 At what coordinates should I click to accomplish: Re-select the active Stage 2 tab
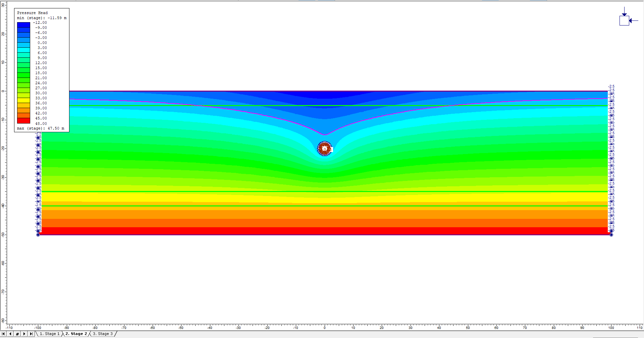pos(76,333)
